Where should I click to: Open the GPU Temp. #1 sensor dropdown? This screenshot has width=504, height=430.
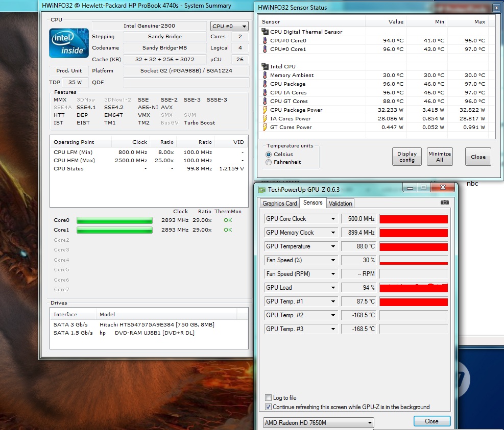pyautogui.click(x=333, y=301)
